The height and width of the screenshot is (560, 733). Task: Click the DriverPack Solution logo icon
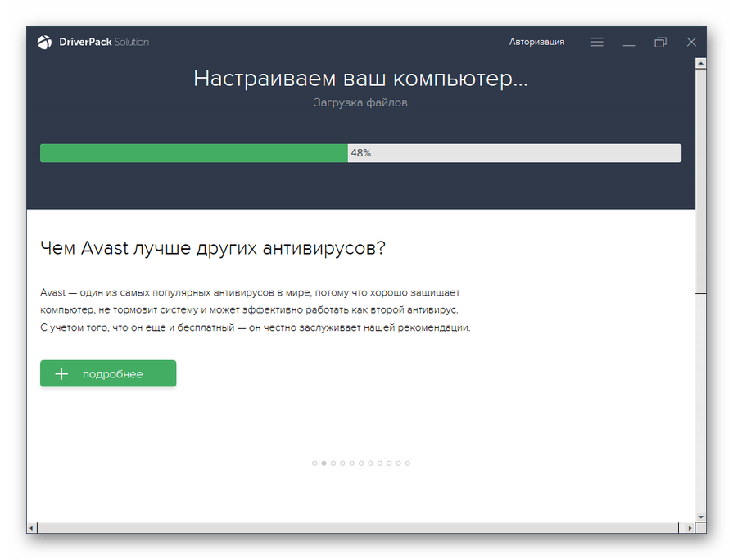click(x=44, y=43)
